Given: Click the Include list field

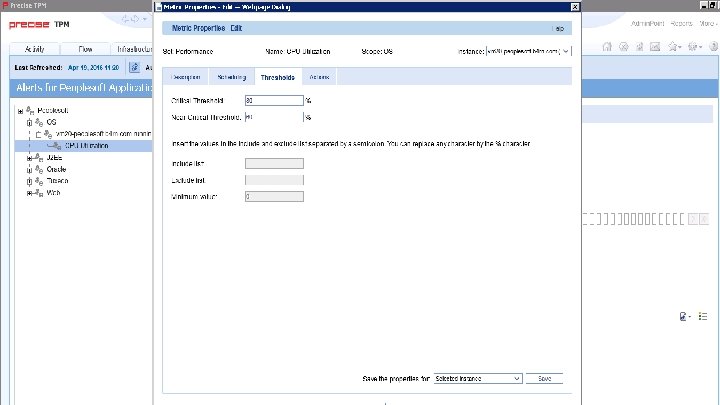Looking at the screenshot, I should pyautogui.click(x=274, y=163).
